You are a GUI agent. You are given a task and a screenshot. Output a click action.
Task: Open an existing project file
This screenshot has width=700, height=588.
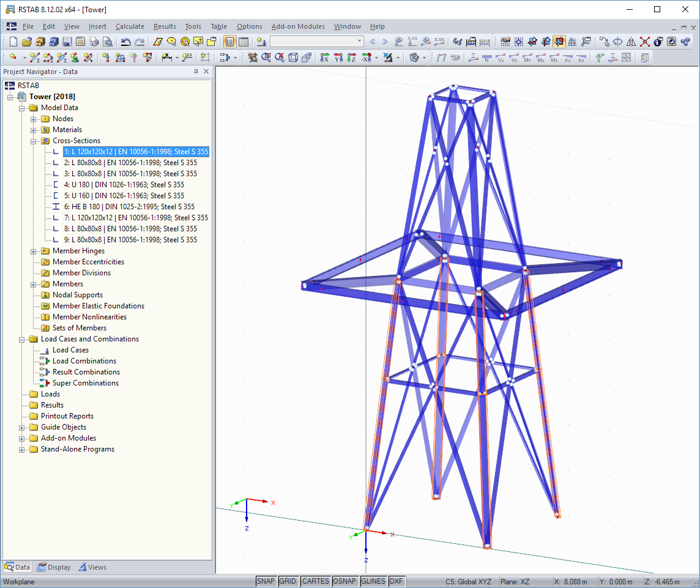pos(26,41)
